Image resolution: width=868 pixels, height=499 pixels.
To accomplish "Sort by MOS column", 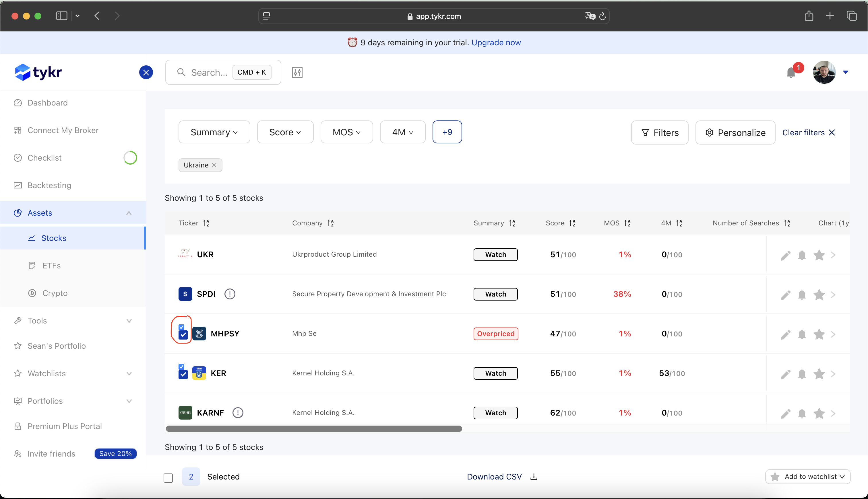I will 627,223.
